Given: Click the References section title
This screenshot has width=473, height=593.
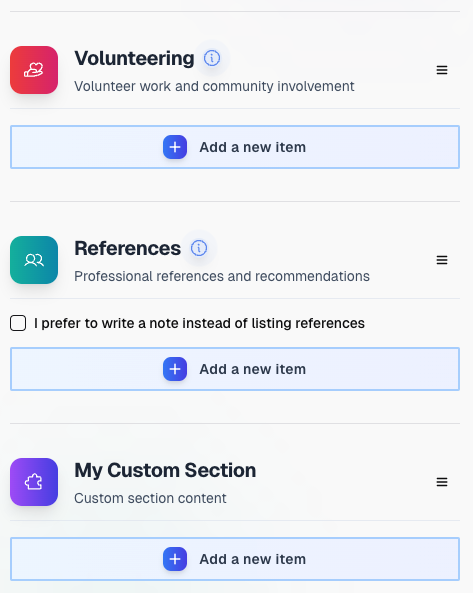Looking at the screenshot, I should [127, 248].
